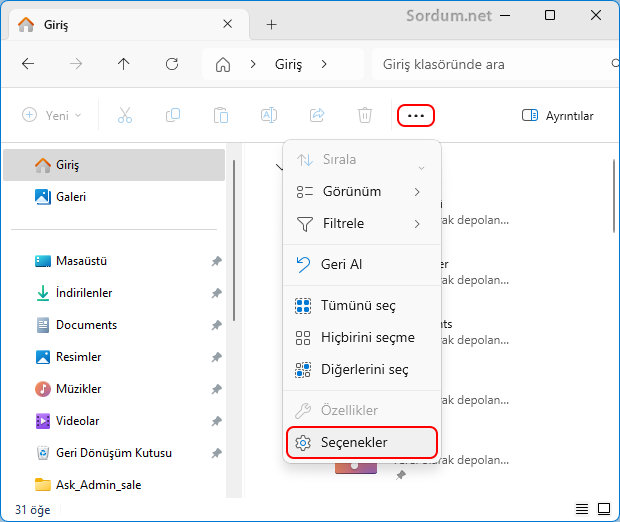Image resolution: width=620 pixels, height=522 pixels.
Task: Click the Copy toolbar icon
Action: (173, 115)
